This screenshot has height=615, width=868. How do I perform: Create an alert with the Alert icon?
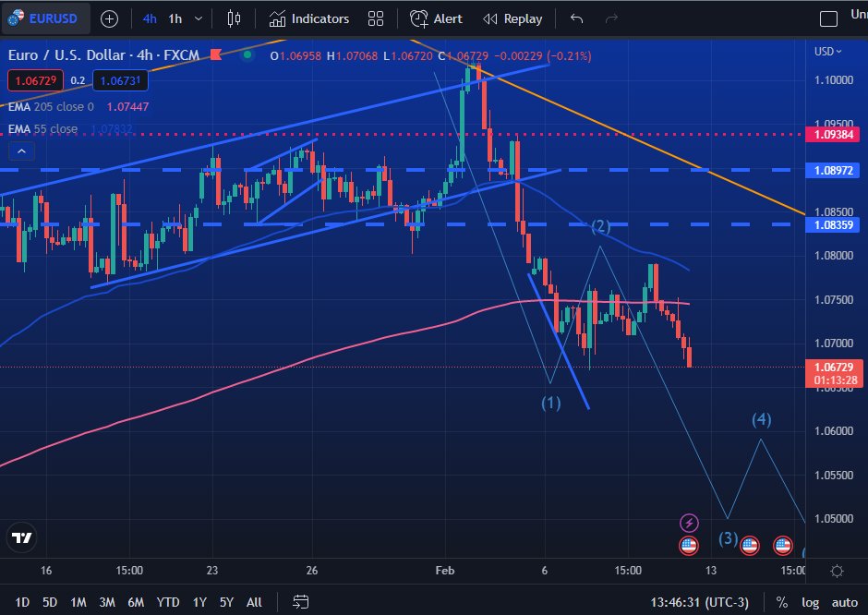pos(435,18)
